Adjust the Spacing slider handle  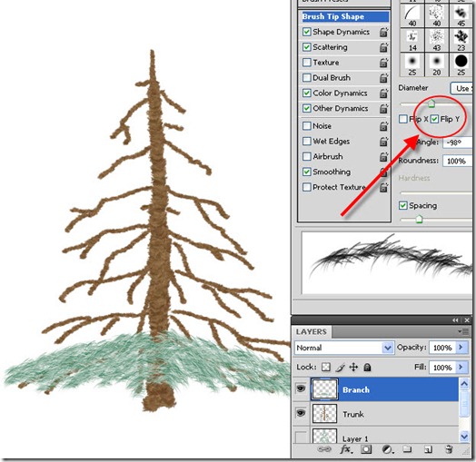coord(420,219)
